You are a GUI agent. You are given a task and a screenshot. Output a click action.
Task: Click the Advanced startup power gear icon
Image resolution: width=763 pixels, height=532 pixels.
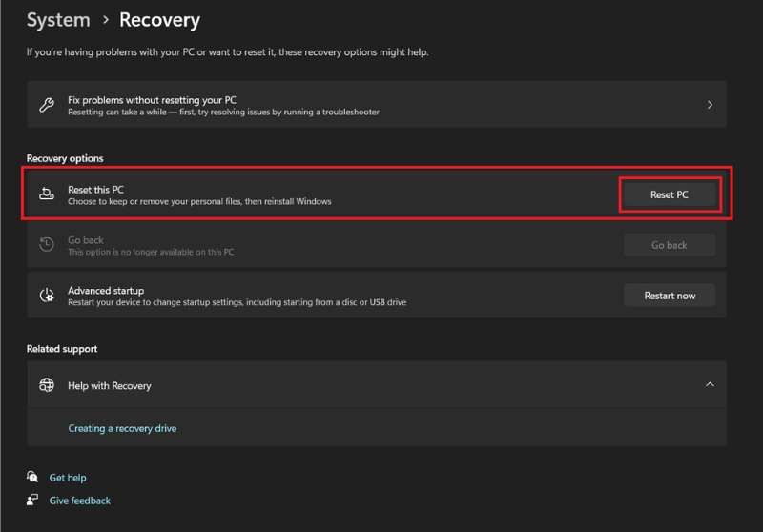[47, 296]
